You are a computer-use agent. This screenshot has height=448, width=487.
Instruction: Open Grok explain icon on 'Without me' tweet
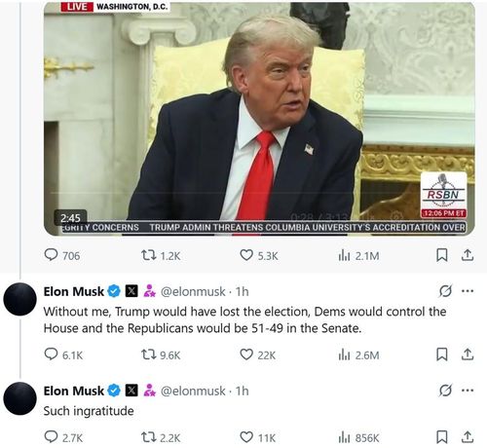point(445,291)
